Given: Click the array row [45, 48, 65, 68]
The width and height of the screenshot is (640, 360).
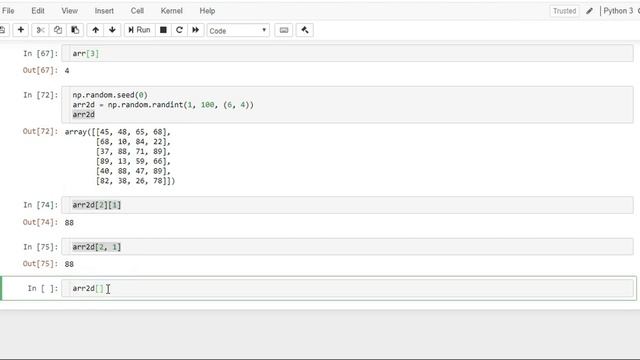Looking at the screenshot, I should coord(133,132).
